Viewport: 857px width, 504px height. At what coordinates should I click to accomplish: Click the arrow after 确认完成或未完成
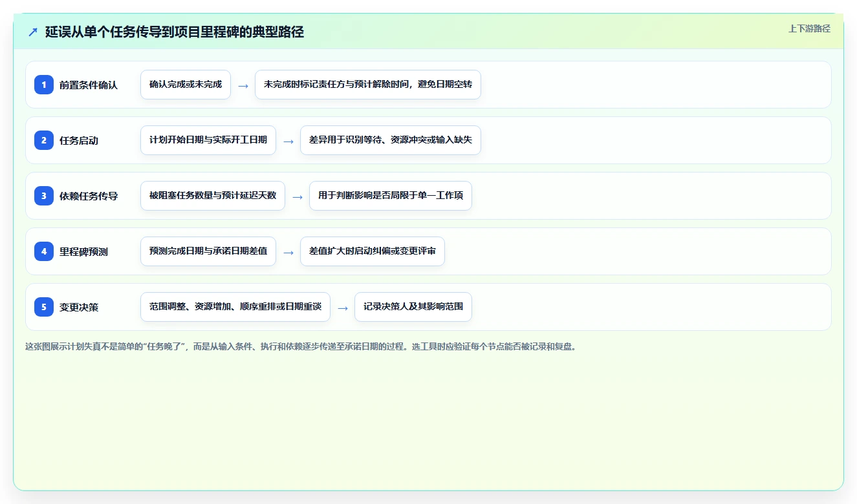tap(243, 85)
